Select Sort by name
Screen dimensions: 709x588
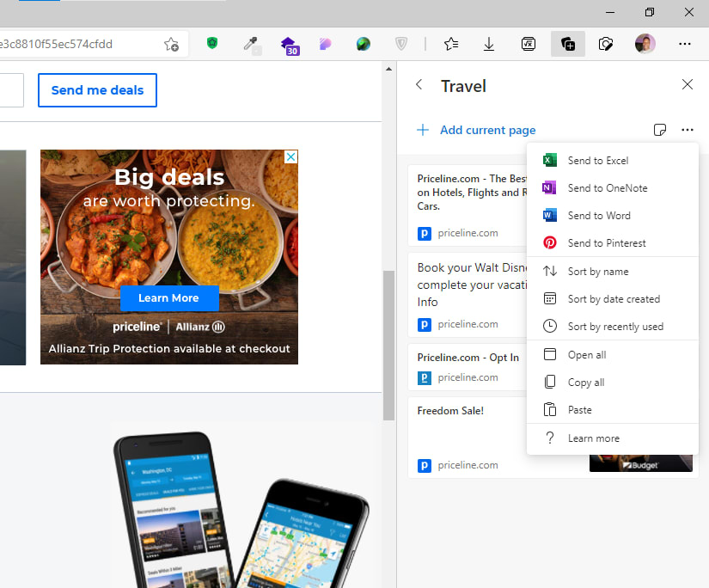[613, 272]
